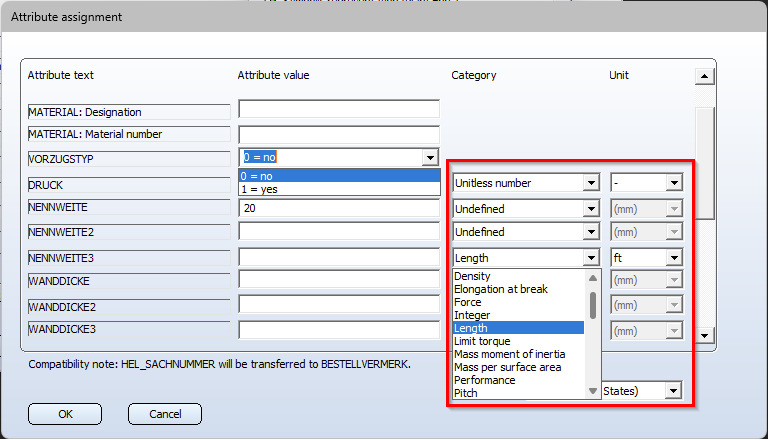Click the WANDDICKE attribute value field
This screenshot has width=768, height=440.
339,280
